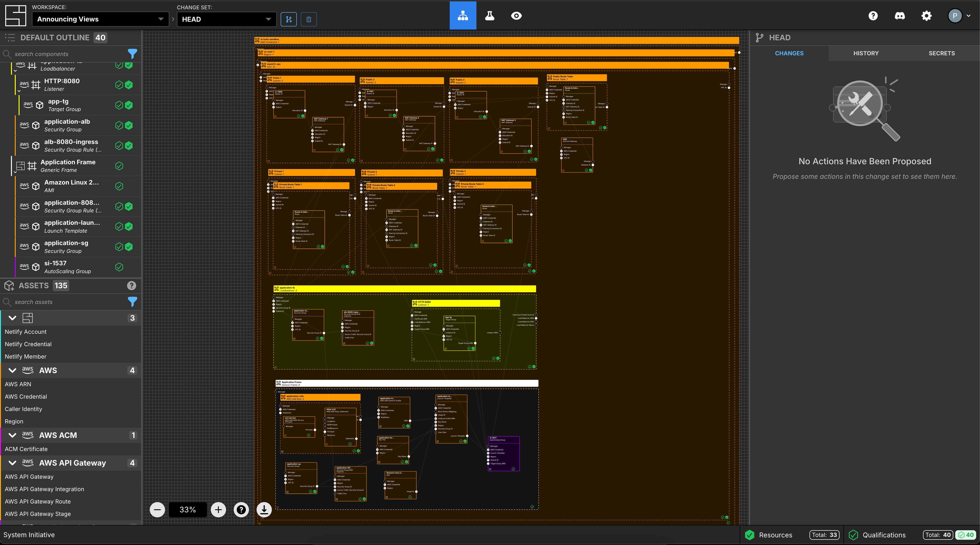Open the canvas help question mark button
The height and width of the screenshot is (545, 980).
point(241,510)
